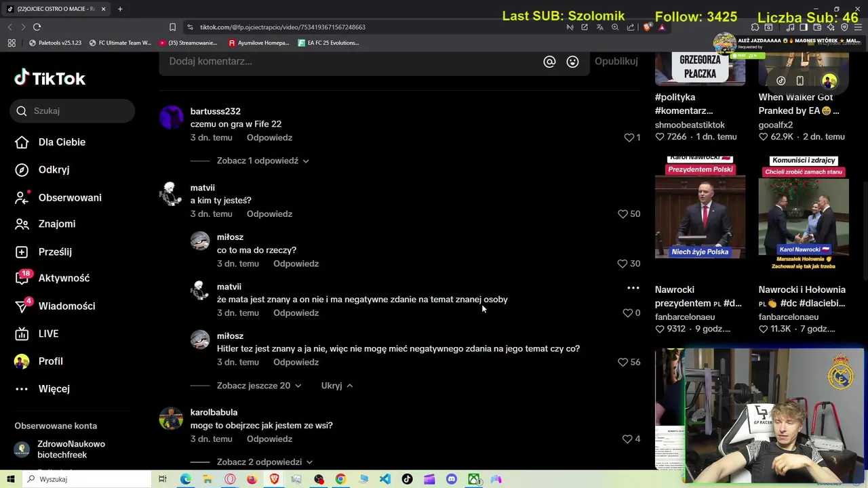Open Paletools v25.1.23 bookmark
This screenshot has height=488, width=868.
coord(55,43)
